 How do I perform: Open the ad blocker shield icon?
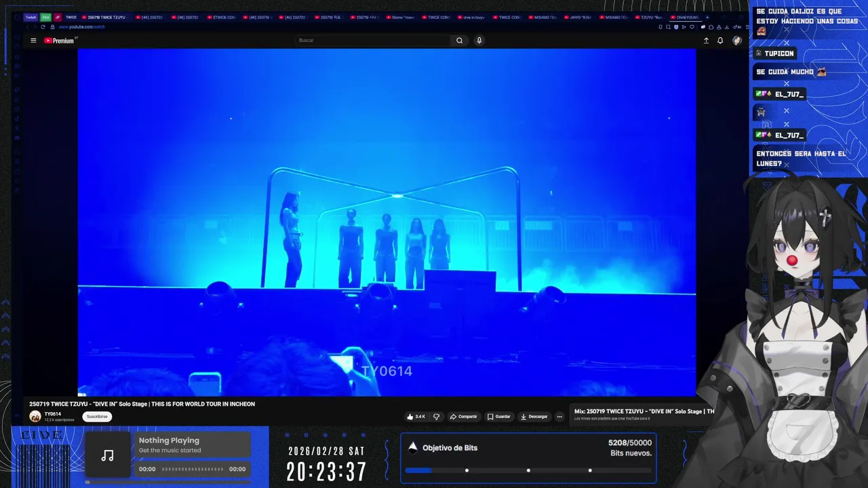(676, 27)
